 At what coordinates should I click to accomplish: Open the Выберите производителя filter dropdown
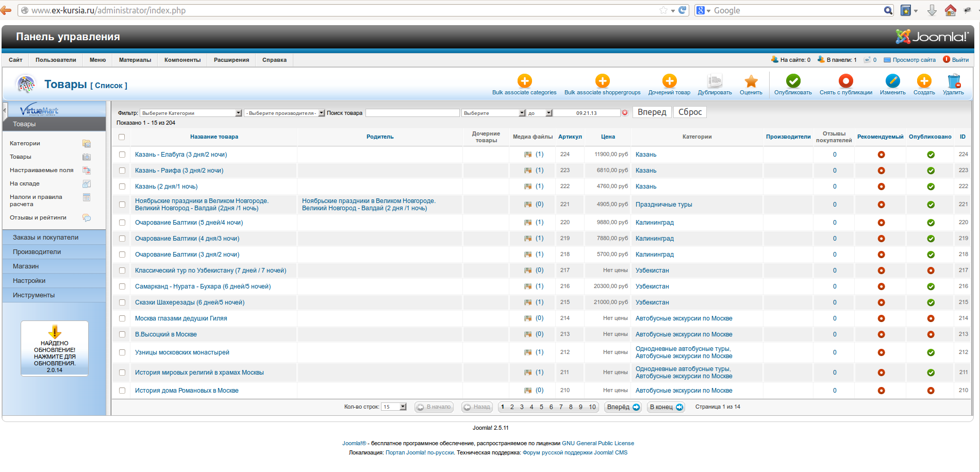click(x=285, y=113)
